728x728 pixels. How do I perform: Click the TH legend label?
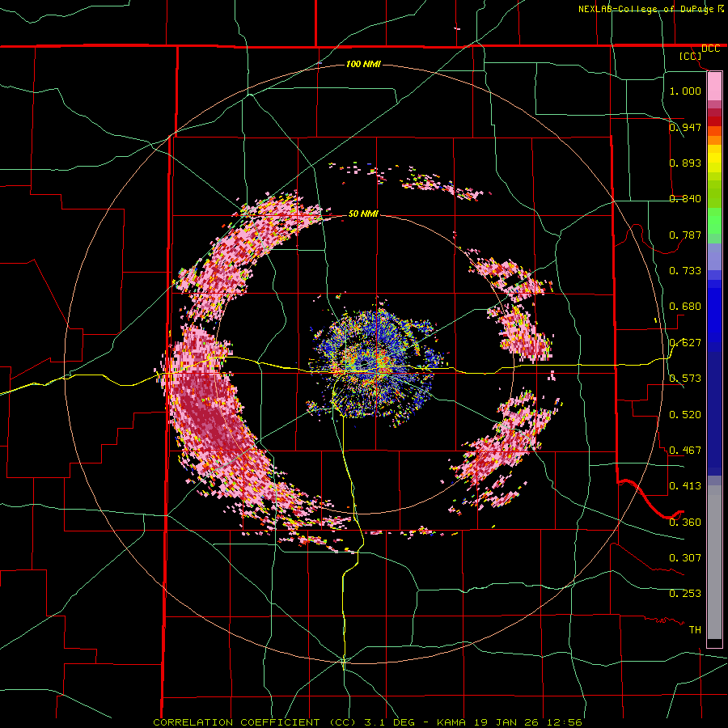695,630
